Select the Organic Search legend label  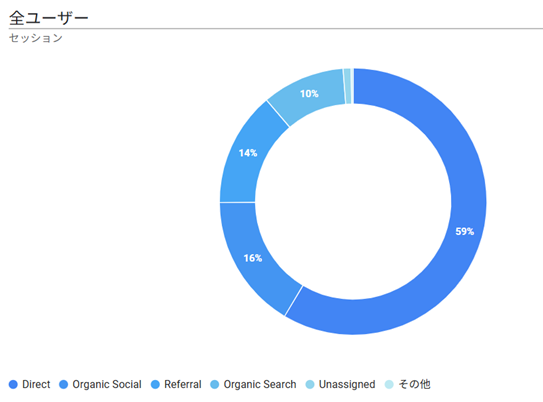[260, 384]
